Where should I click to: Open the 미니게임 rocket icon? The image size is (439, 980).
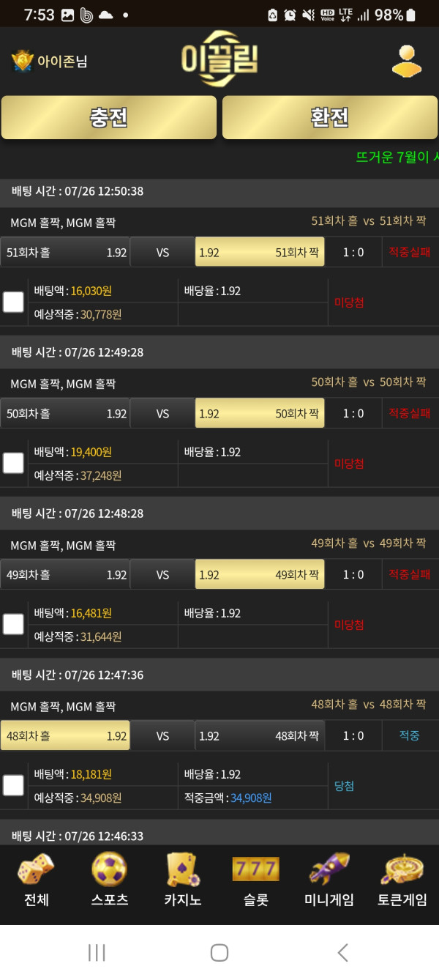[x=329, y=869]
